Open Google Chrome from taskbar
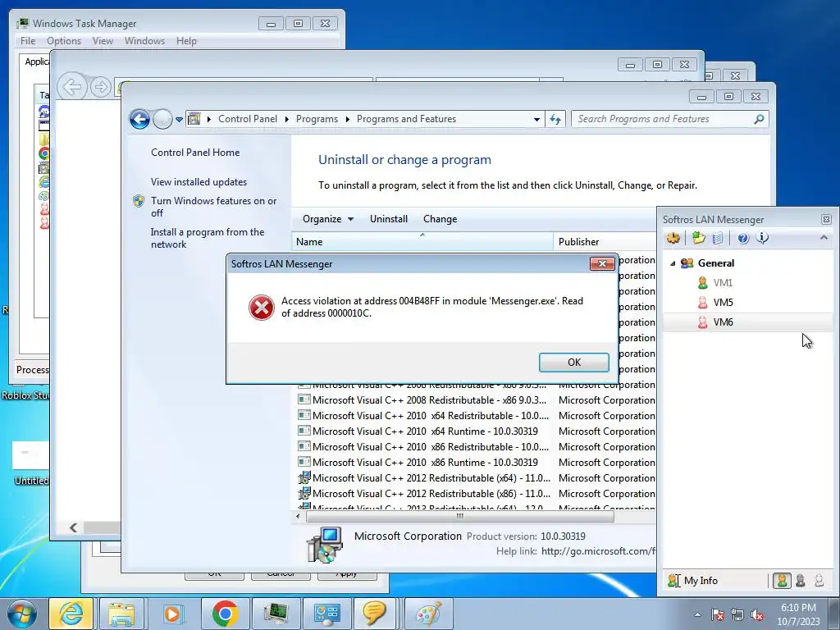840x630 pixels. 225,614
